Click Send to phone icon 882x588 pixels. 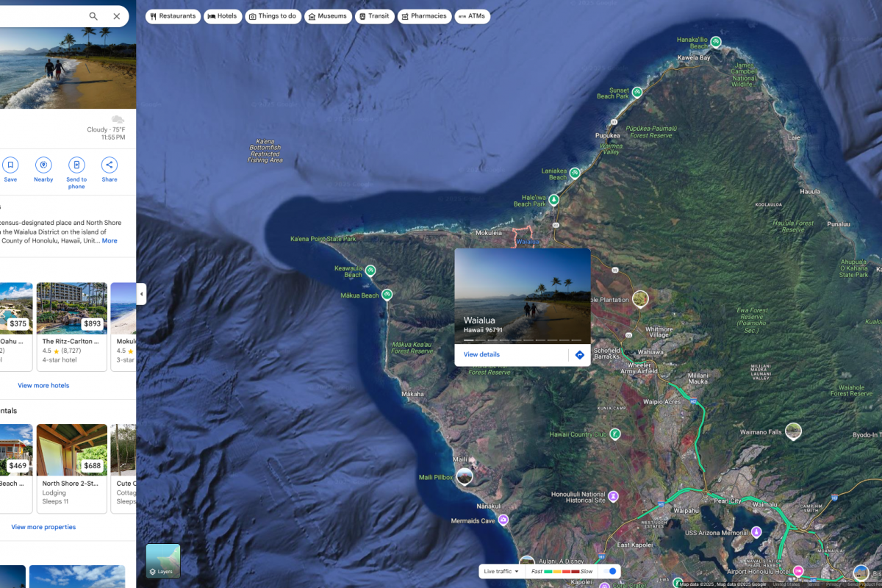click(76, 165)
